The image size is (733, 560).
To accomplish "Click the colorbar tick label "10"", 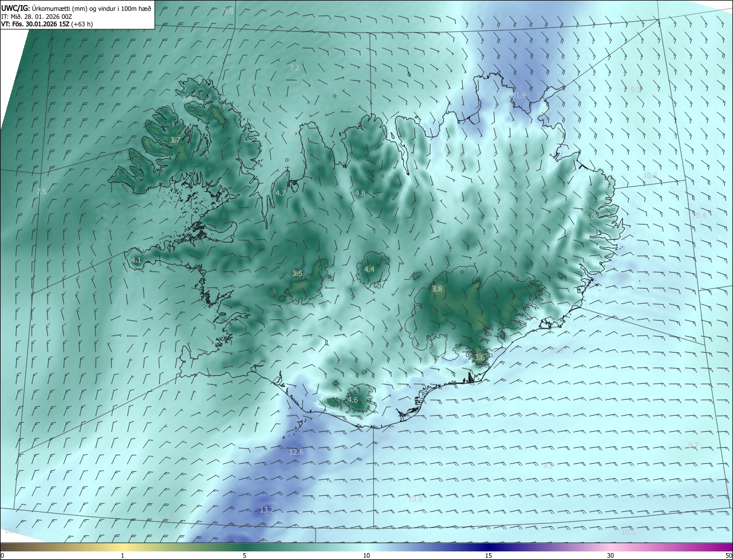I will (366, 555).
